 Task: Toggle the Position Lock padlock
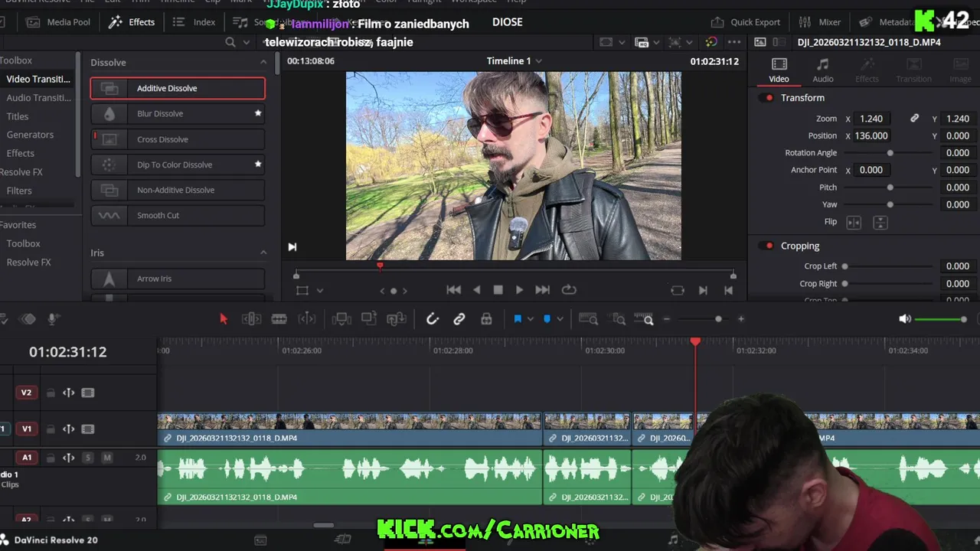(486, 319)
